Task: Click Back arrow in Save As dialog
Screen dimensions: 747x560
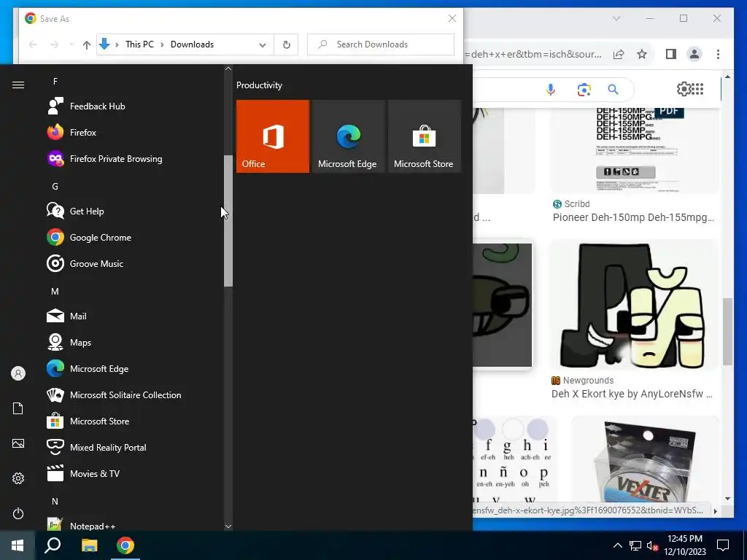Action: (x=33, y=44)
